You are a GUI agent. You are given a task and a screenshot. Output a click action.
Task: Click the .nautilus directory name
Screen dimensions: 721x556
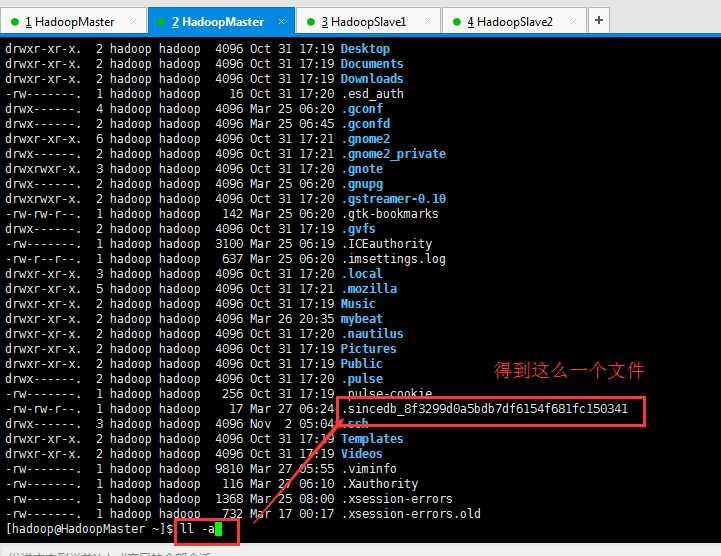[x=372, y=334]
